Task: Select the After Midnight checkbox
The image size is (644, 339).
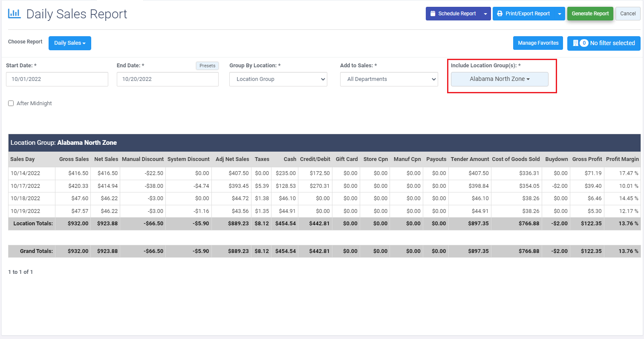Action: (x=11, y=103)
